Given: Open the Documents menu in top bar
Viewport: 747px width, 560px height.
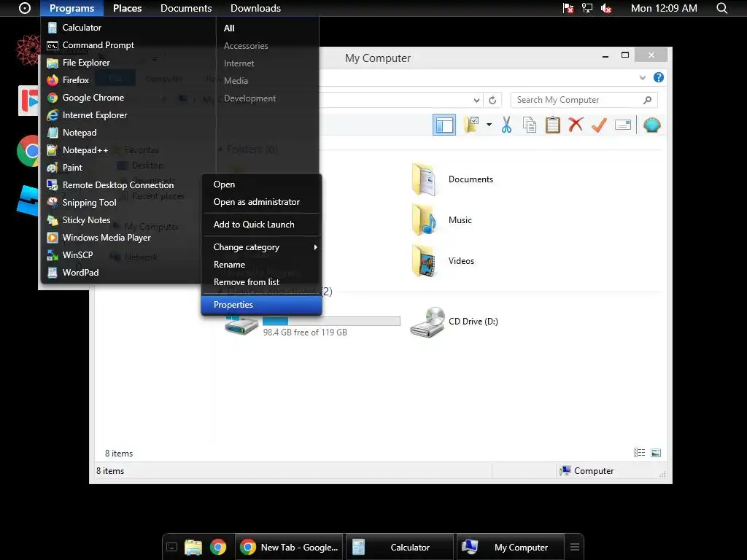Looking at the screenshot, I should tap(186, 8).
